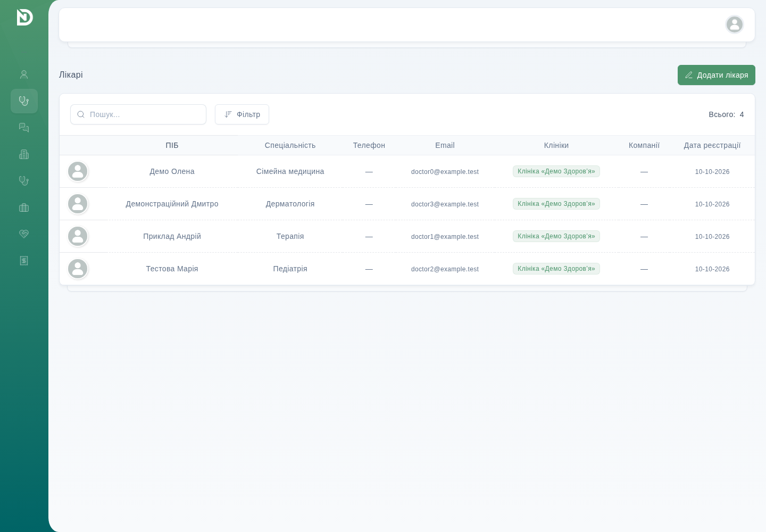
Task: Open the "Фільтр" options
Action: click(x=242, y=114)
